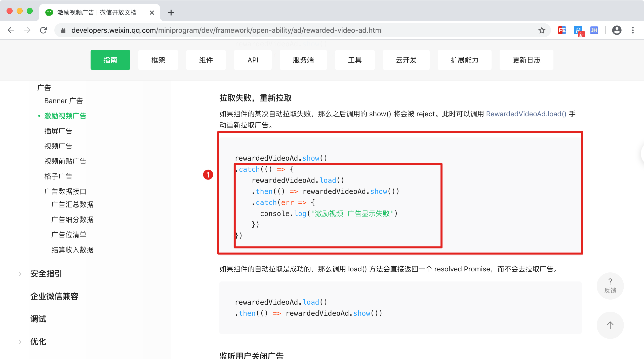The width and height of the screenshot is (644, 359).
Task: Click the 反馈 feedback question button
Action: tap(610, 286)
